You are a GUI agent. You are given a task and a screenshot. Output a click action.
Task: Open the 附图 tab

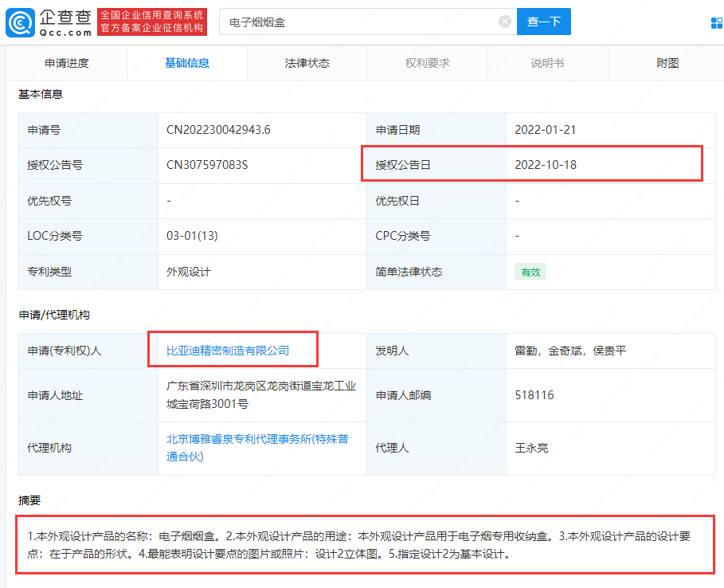click(667, 63)
